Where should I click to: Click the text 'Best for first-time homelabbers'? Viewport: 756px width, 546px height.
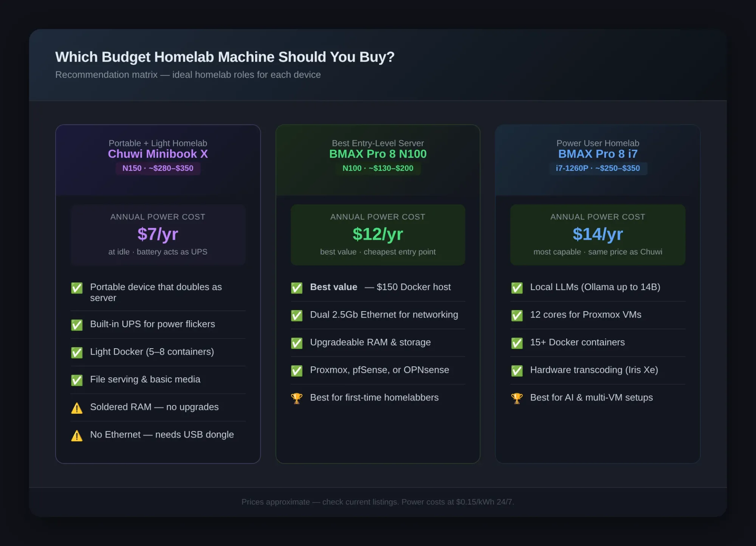[x=374, y=398]
